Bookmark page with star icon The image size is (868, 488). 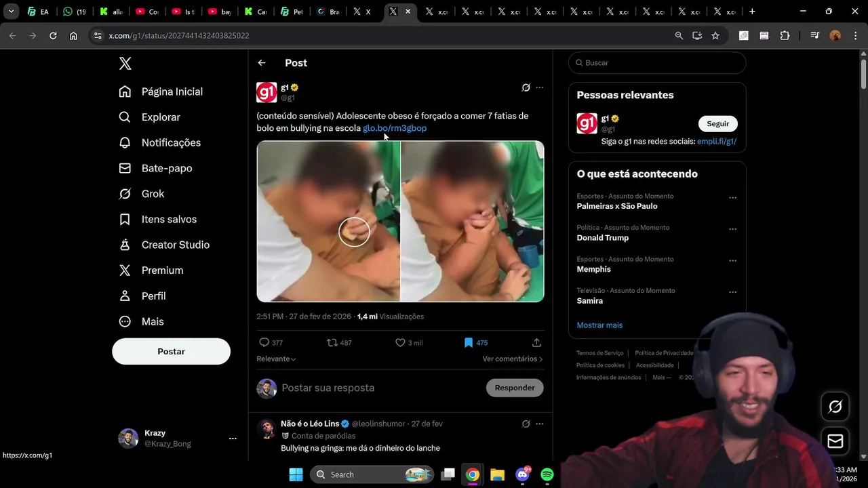715,36
